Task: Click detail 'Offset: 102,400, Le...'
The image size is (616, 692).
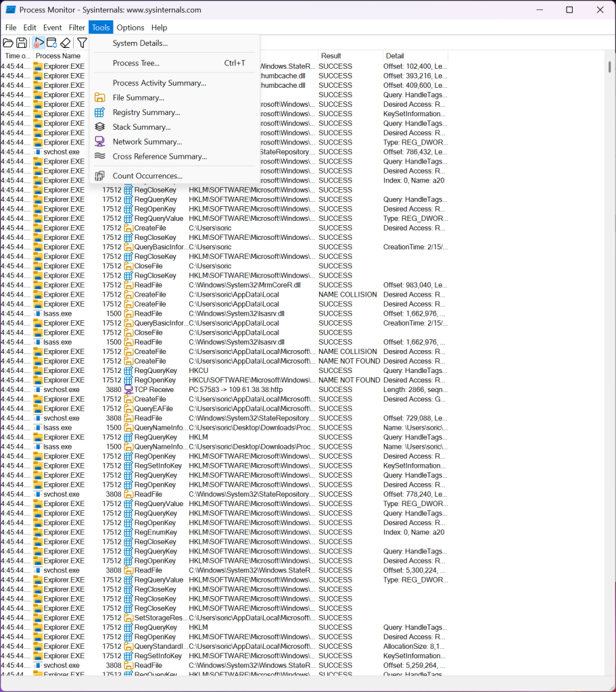Action: [x=415, y=66]
